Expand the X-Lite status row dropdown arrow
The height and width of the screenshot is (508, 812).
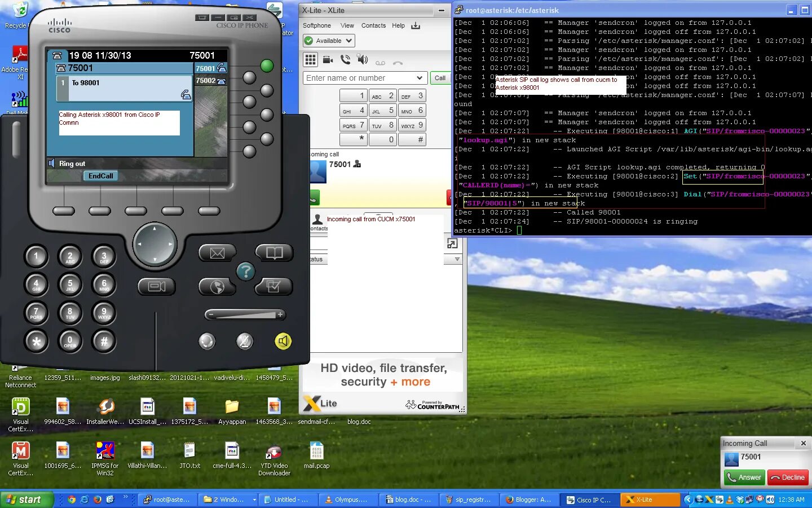pyautogui.click(x=457, y=259)
